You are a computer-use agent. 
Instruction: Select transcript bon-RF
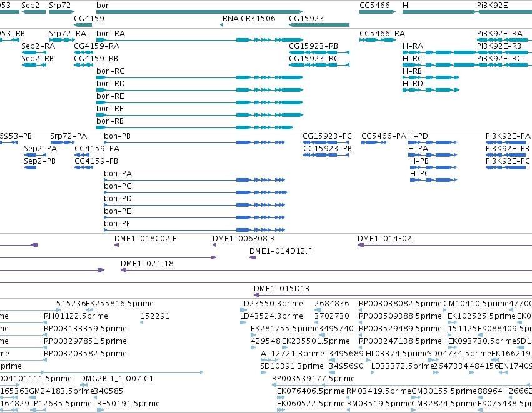(199, 115)
